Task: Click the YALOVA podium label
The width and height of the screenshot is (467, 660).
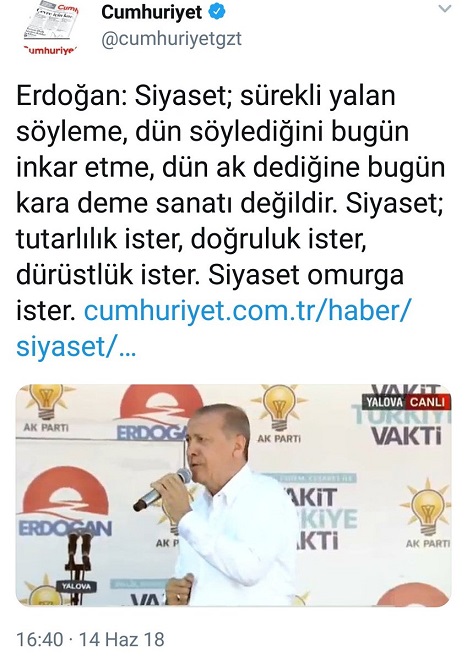Action: (76, 586)
